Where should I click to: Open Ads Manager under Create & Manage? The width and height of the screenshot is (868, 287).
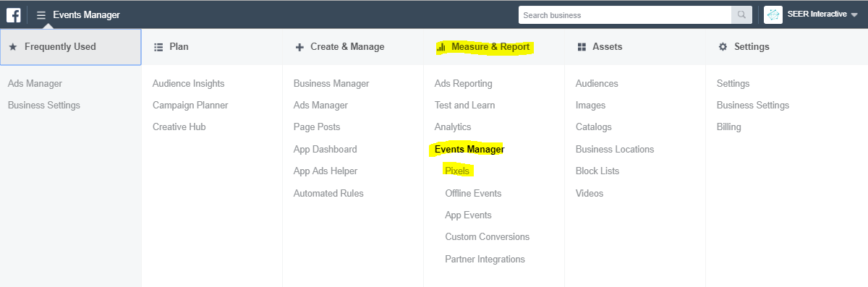(320, 105)
